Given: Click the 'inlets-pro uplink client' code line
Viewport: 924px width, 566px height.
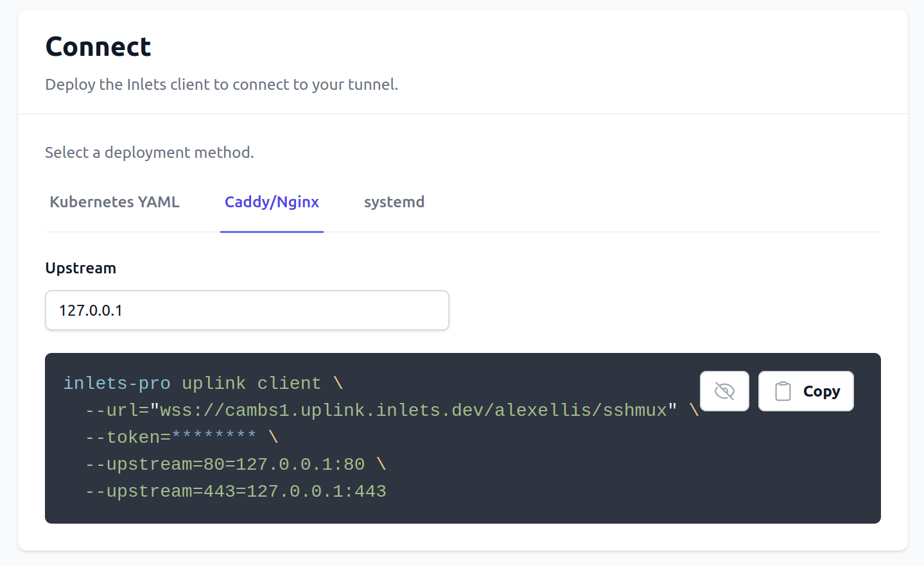Looking at the screenshot, I should click(203, 383).
